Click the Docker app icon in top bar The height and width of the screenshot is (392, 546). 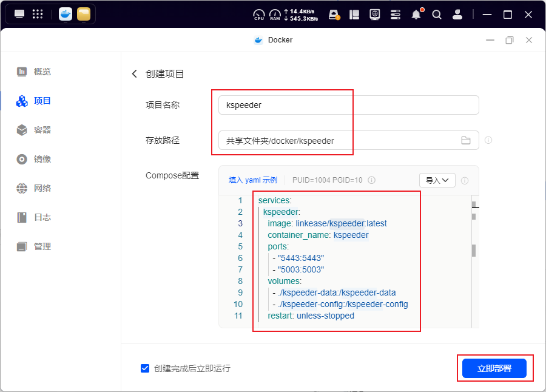pyautogui.click(x=66, y=15)
